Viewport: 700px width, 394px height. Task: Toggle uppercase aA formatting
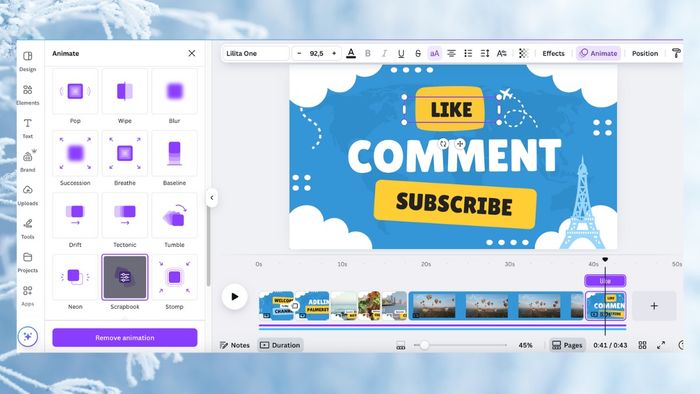tap(434, 54)
